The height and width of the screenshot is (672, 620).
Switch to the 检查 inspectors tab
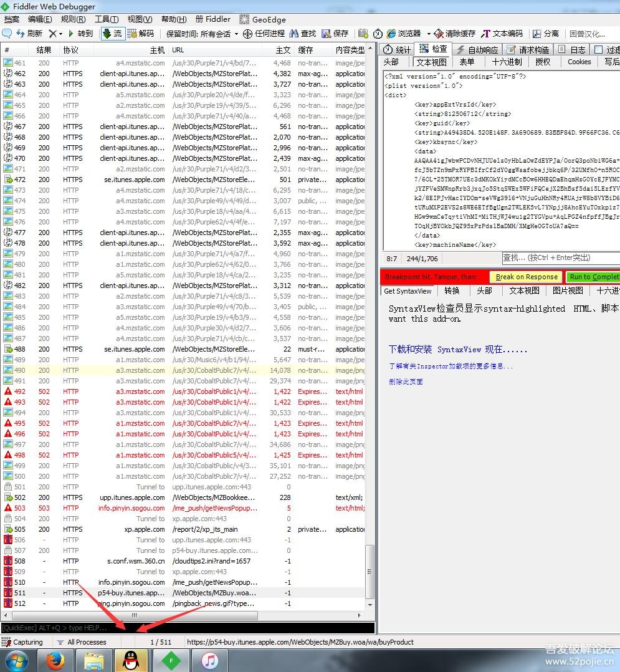click(433, 49)
